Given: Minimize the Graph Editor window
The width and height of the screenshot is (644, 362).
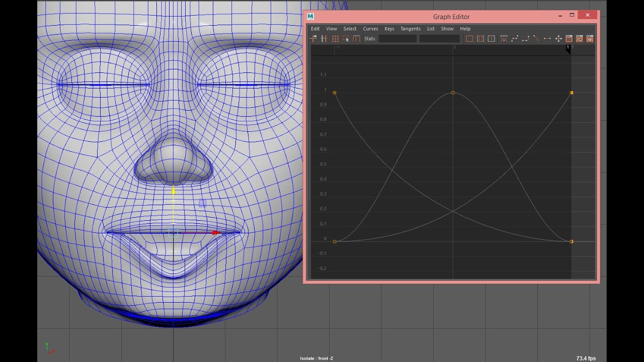Looking at the screenshot, I should pyautogui.click(x=560, y=16).
